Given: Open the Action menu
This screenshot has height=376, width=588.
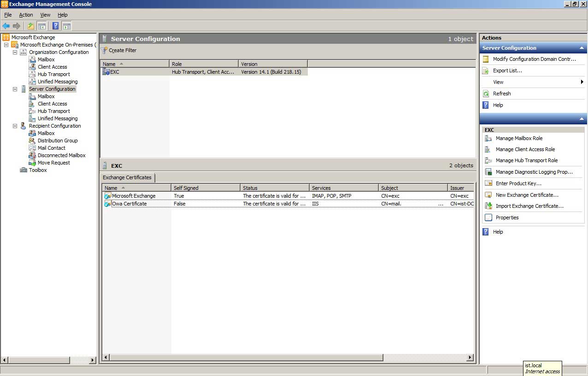Looking at the screenshot, I should pos(26,15).
